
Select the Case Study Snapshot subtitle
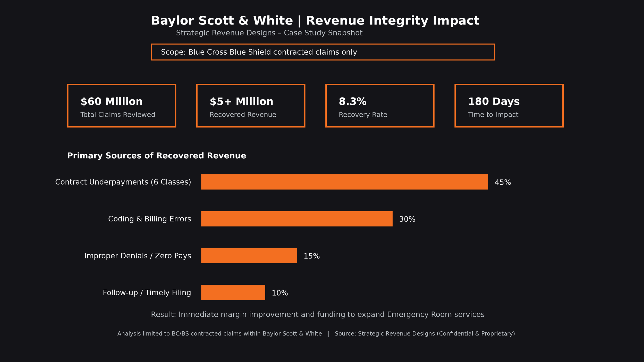269,33
